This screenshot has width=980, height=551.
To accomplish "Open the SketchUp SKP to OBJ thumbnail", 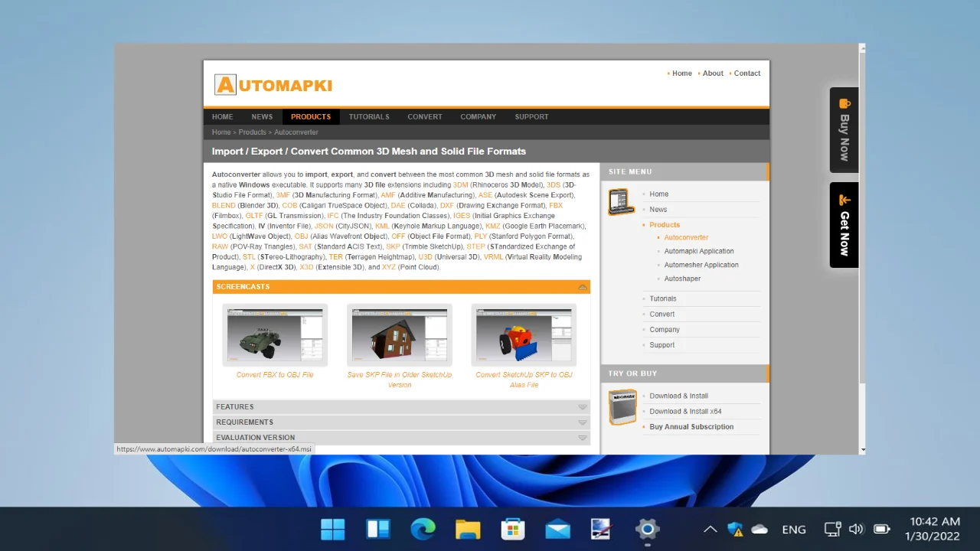I will 524,335.
